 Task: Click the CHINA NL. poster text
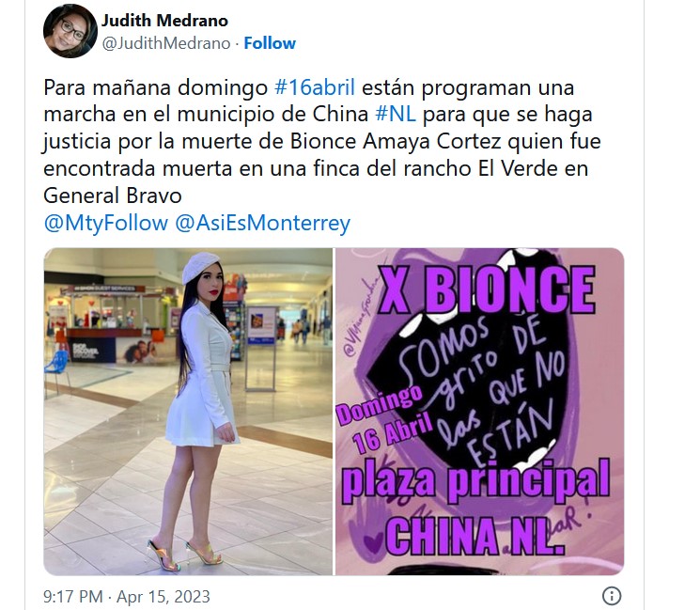click(x=475, y=536)
